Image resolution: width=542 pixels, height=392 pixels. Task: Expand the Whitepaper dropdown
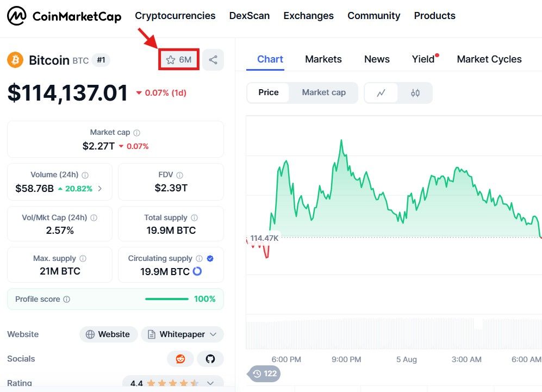pos(213,334)
